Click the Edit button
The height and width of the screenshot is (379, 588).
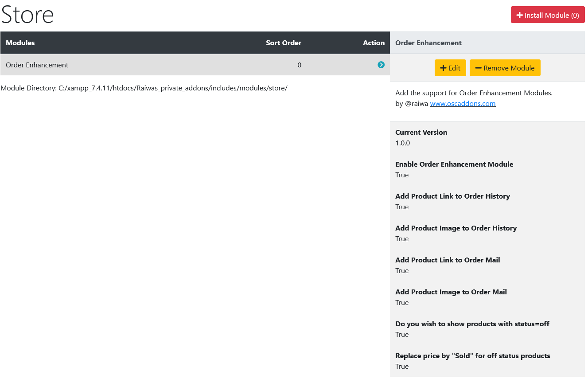tap(450, 68)
